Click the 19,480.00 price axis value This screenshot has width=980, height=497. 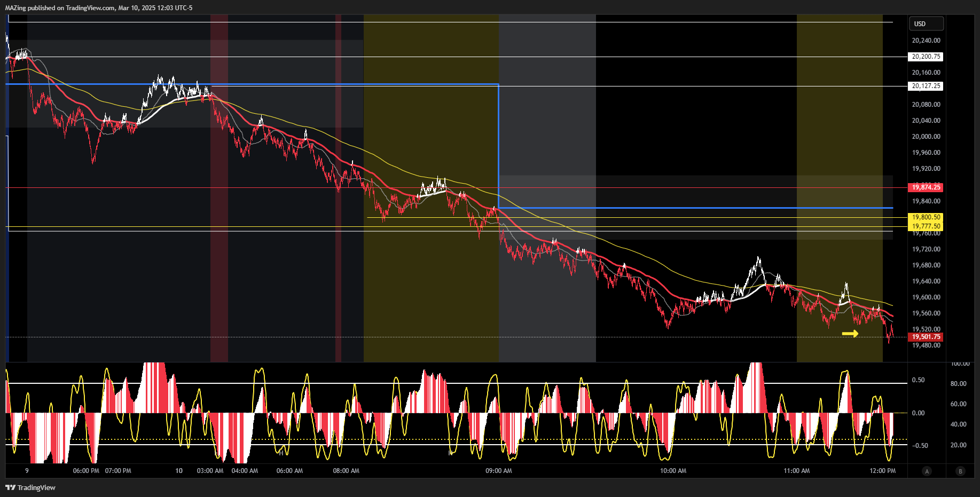pos(926,345)
